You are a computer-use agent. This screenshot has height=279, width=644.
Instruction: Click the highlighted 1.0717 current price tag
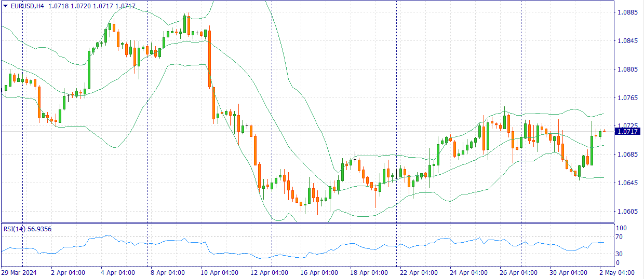point(628,132)
